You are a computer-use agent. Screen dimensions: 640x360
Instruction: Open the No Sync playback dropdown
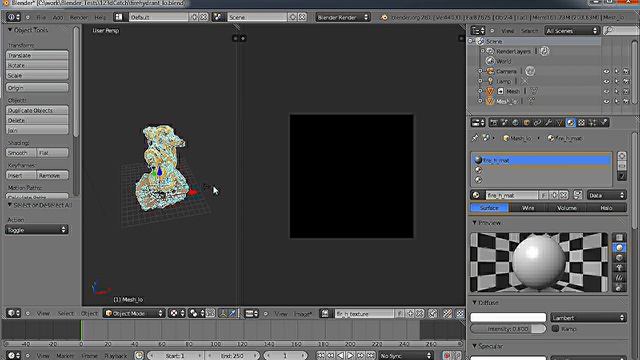coord(405,356)
